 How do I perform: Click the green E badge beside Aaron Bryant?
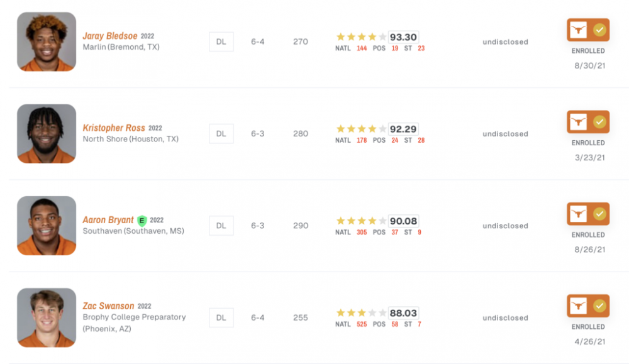point(142,221)
